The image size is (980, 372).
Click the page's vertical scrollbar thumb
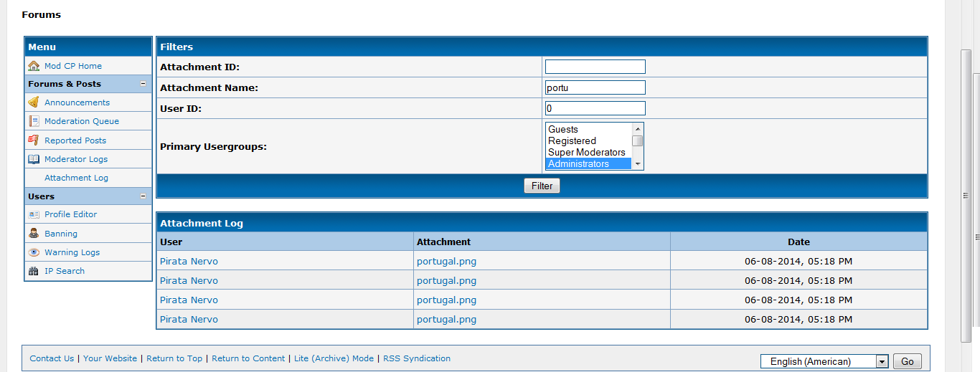966,196
